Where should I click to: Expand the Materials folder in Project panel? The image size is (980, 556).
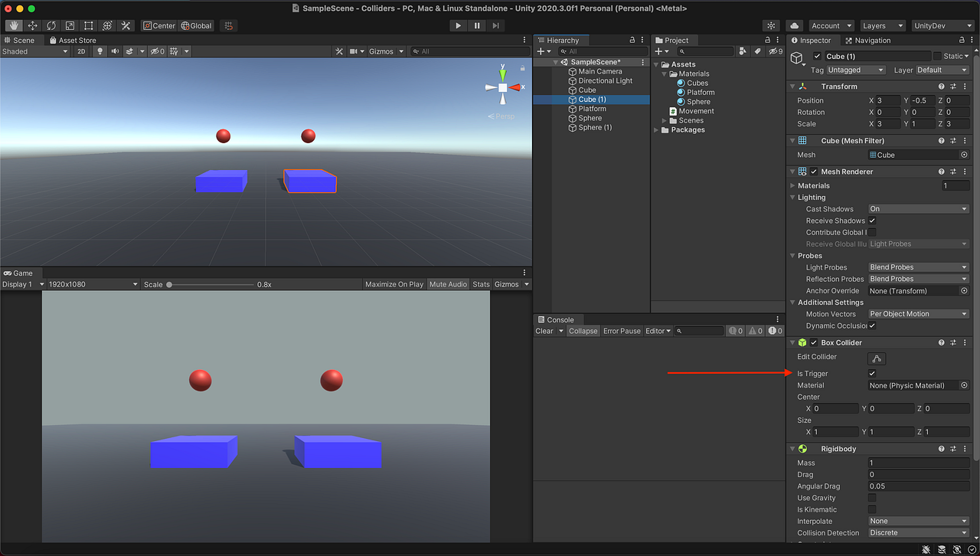(664, 73)
